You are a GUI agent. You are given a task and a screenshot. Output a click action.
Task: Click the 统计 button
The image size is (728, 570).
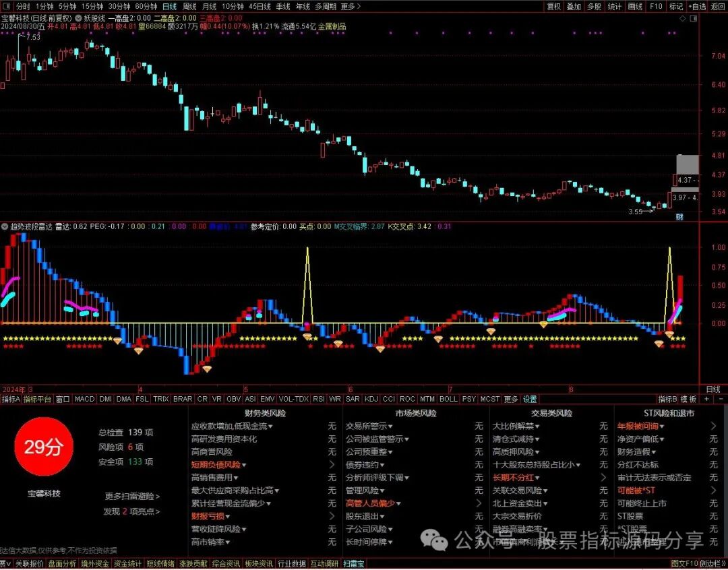tap(614, 7)
